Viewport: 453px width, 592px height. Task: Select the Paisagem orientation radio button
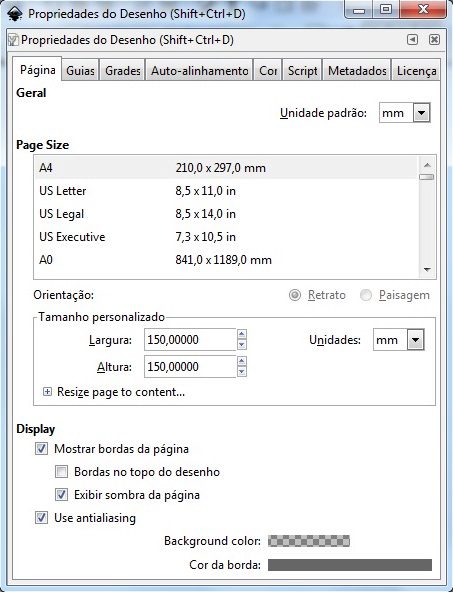pyautogui.click(x=366, y=295)
